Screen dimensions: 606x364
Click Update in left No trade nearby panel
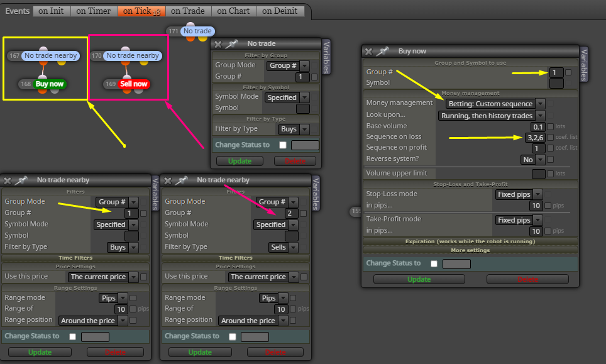point(40,353)
